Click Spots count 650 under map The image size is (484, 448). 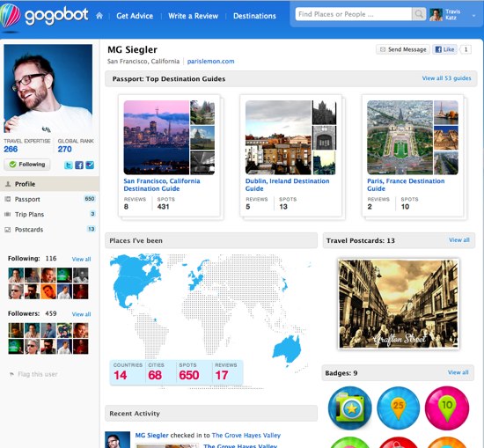189,375
